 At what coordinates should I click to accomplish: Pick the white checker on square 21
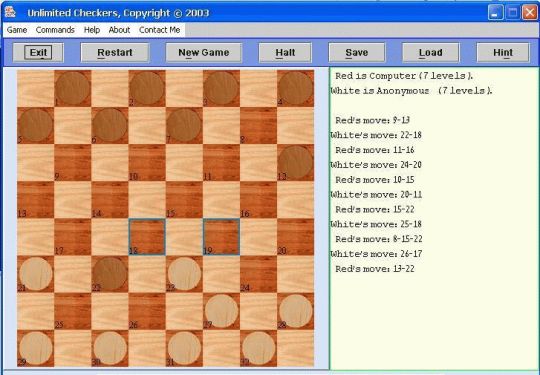pyautogui.click(x=35, y=274)
